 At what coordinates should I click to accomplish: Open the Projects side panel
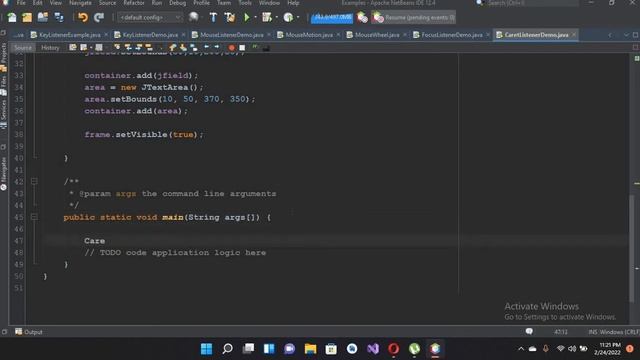pos(4,56)
